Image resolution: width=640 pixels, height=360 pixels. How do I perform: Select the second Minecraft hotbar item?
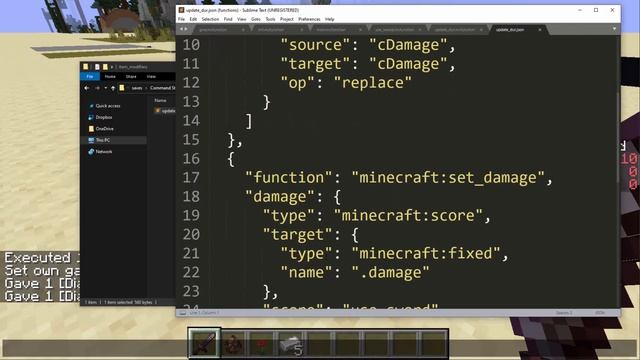coord(233,344)
